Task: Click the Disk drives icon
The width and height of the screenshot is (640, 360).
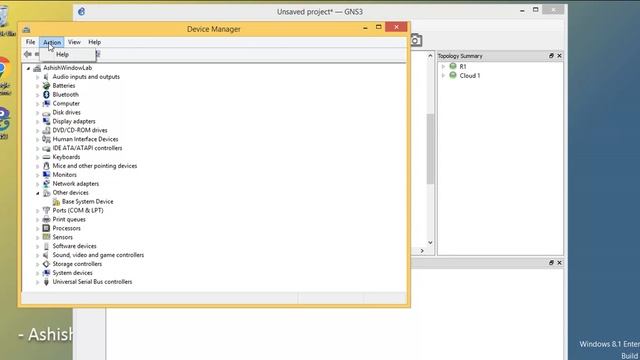Action: [46, 113]
